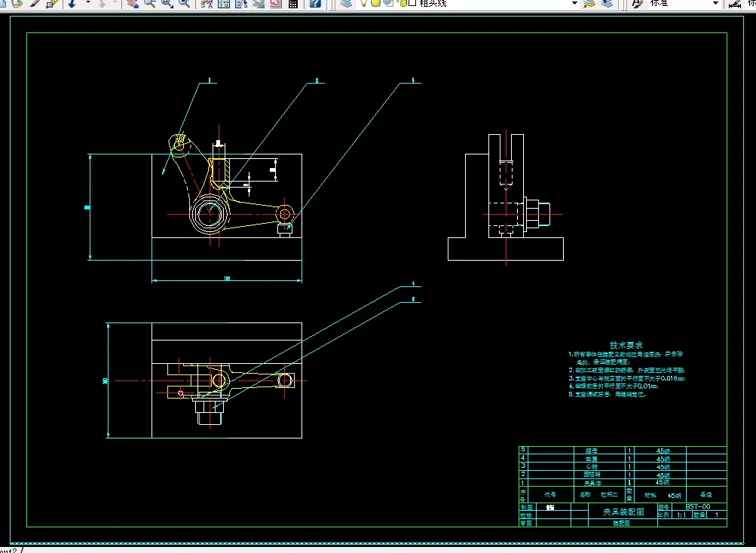Select the Pan hand tool
The image size is (756, 553).
coord(131,3)
